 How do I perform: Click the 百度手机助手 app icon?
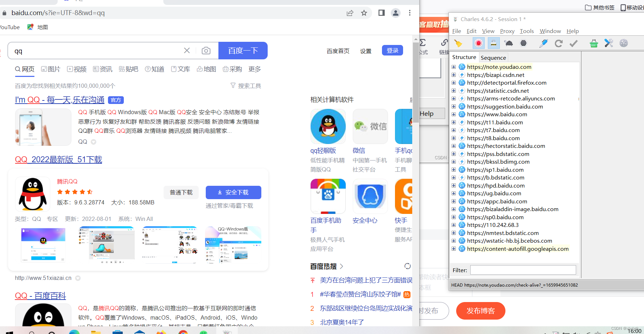point(328,196)
